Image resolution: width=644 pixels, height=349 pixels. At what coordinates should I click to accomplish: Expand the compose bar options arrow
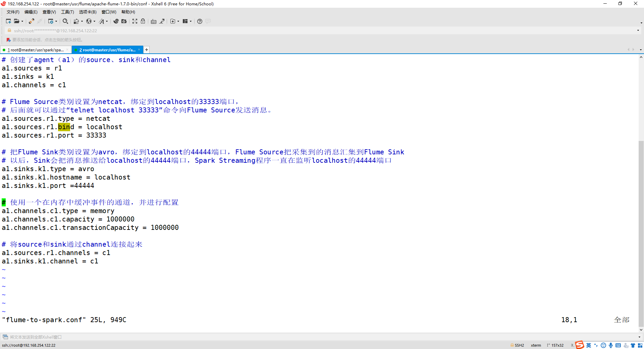point(639,337)
